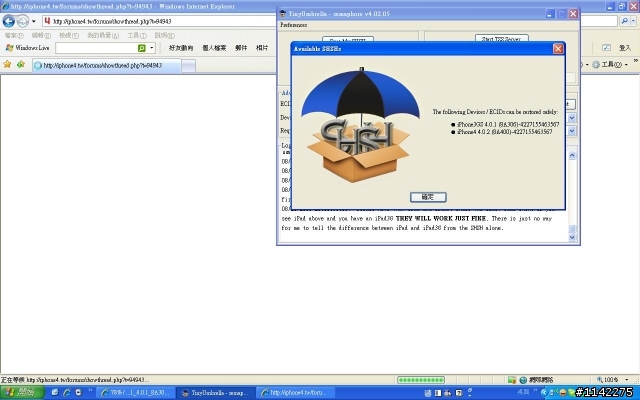Select the iPhone3GS 4.0.1 (8A306) entry
Screen dimensions: 640x400
click(x=508, y=124)
